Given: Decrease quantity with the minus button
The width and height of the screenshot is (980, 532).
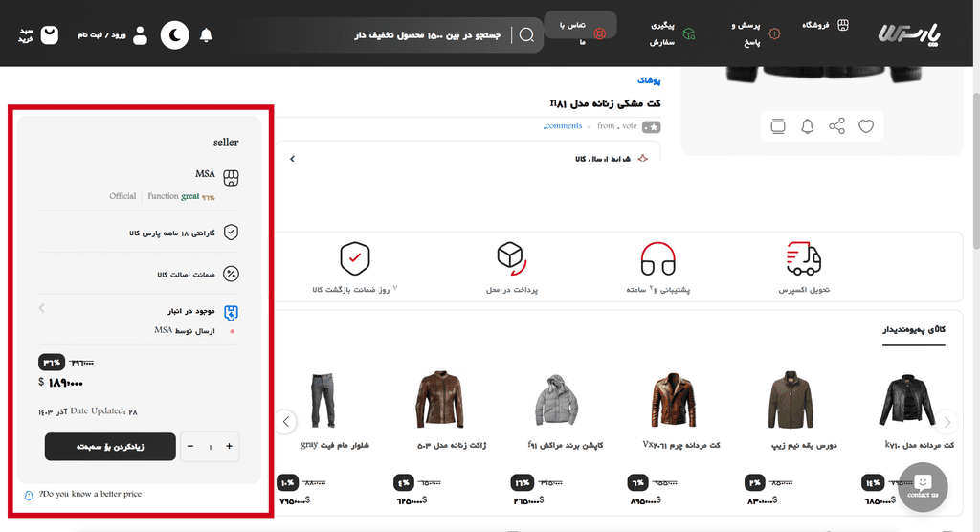Looking at the screenshot, I should pos(190,446).
